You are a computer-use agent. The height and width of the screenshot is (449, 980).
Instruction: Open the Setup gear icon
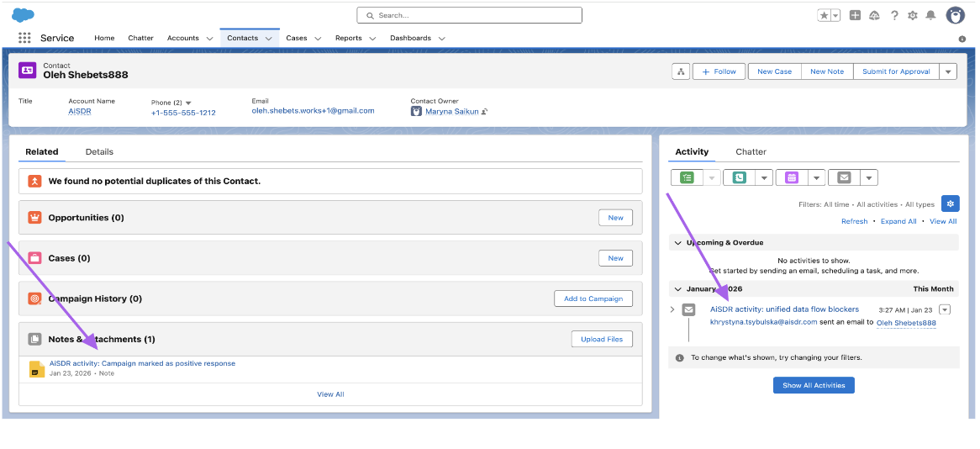click(x=913, y=16)
